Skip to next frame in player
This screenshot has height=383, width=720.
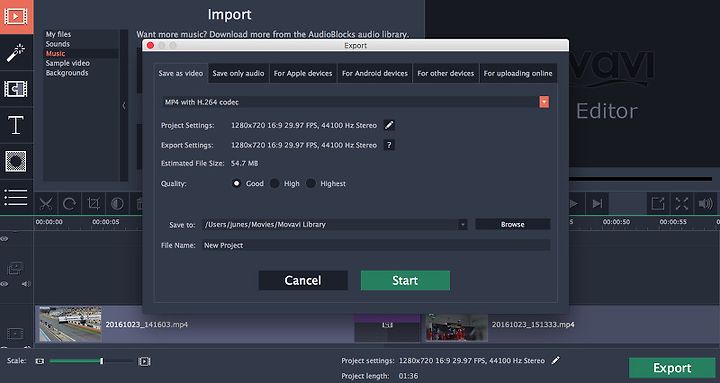tap(597, 203)
